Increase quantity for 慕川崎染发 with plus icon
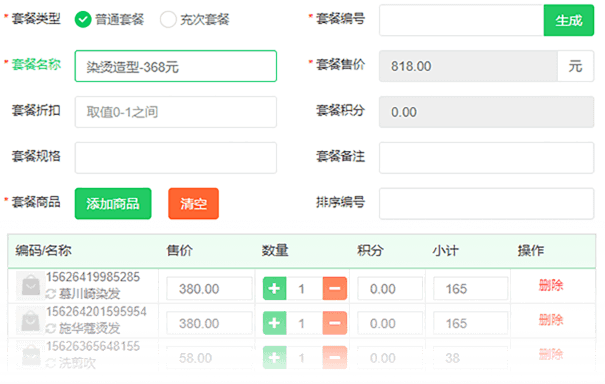The height and width of the screenshot is (384, 605). [x=274, y=288]
